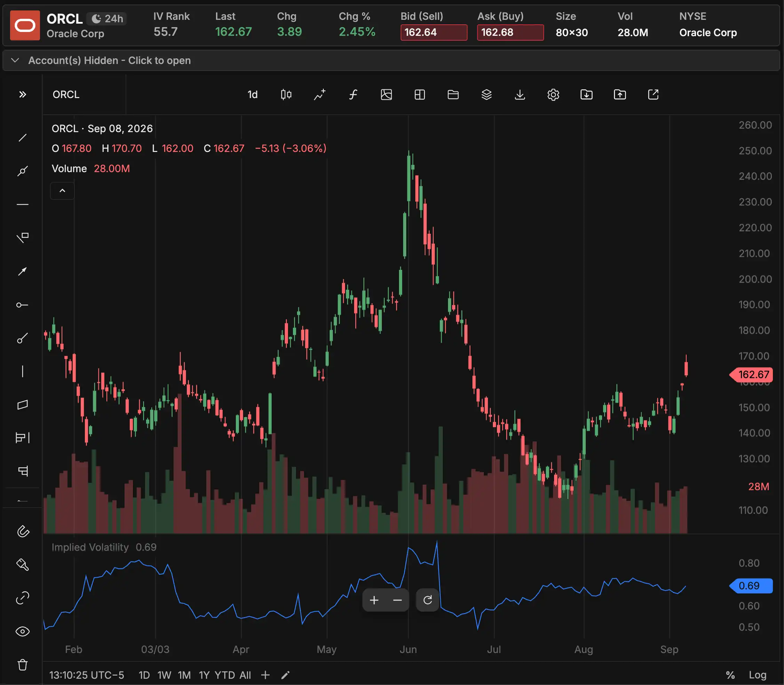Toggle percent scale on price axis
Viewport: 784px width, 685px height.
tap(730, 675)
